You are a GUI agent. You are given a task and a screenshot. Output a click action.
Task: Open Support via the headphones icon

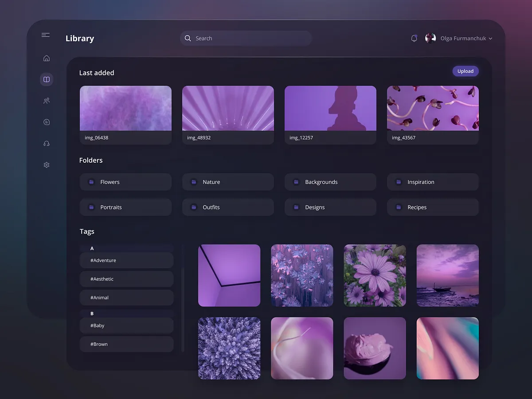46,143
